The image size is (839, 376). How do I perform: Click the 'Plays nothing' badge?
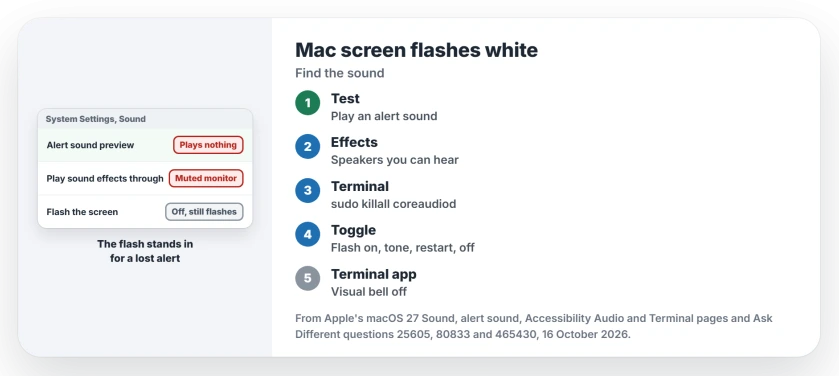(208, 145)
